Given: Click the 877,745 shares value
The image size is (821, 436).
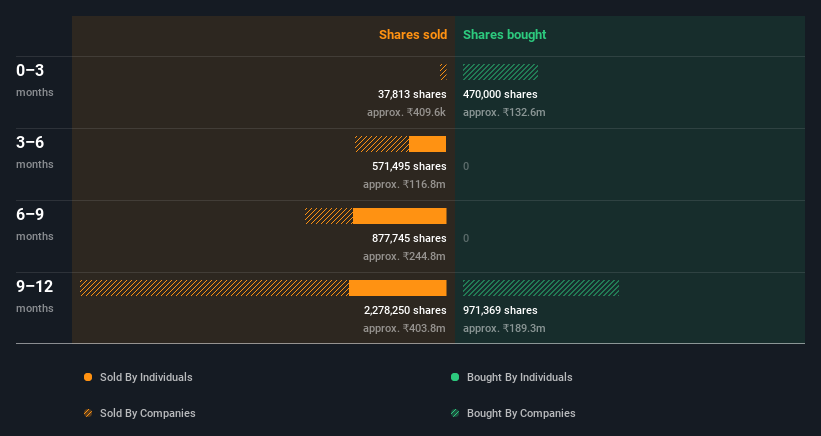Looking at the screenshot, I should point(409,238).
